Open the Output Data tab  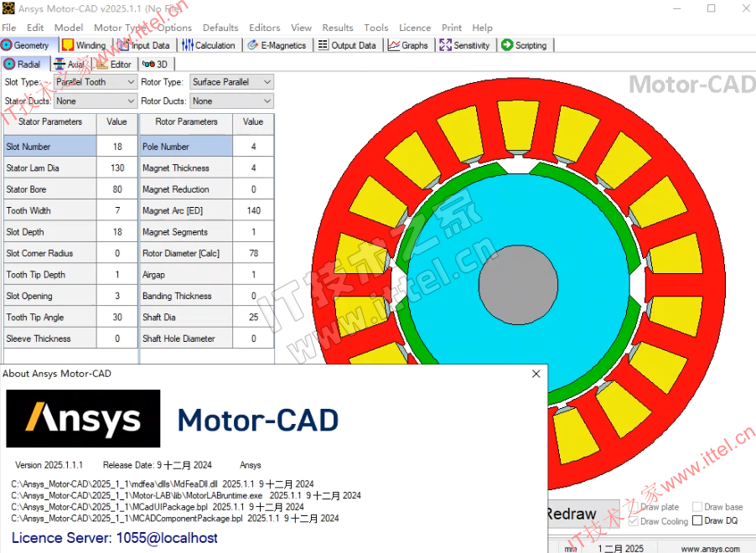click(347, 45)
